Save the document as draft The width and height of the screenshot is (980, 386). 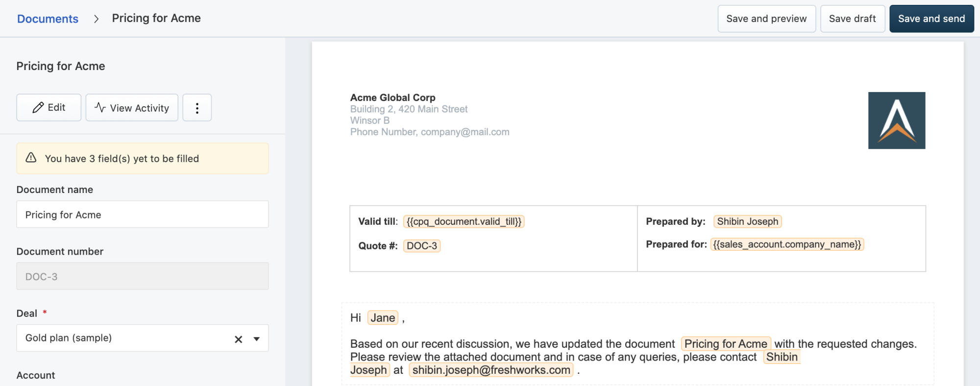click(852, 19)
